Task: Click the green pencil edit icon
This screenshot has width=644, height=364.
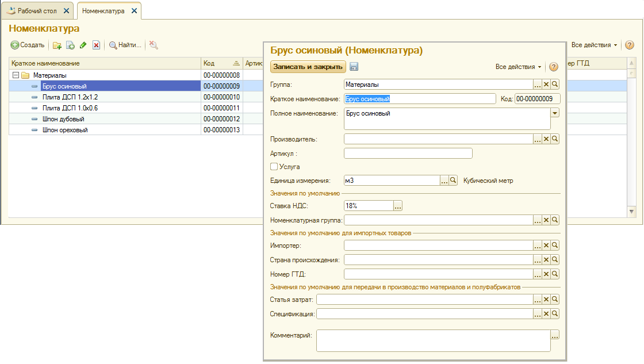Action: coord(83,45)
